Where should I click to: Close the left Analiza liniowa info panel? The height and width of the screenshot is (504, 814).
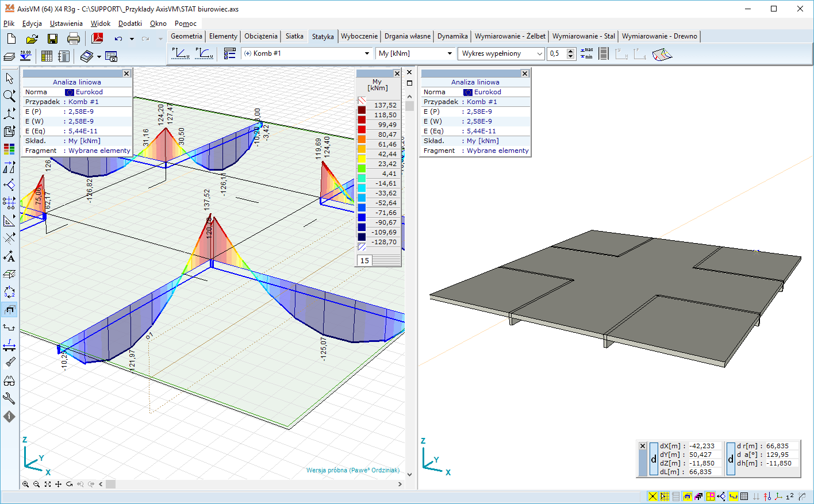(126, 74)
